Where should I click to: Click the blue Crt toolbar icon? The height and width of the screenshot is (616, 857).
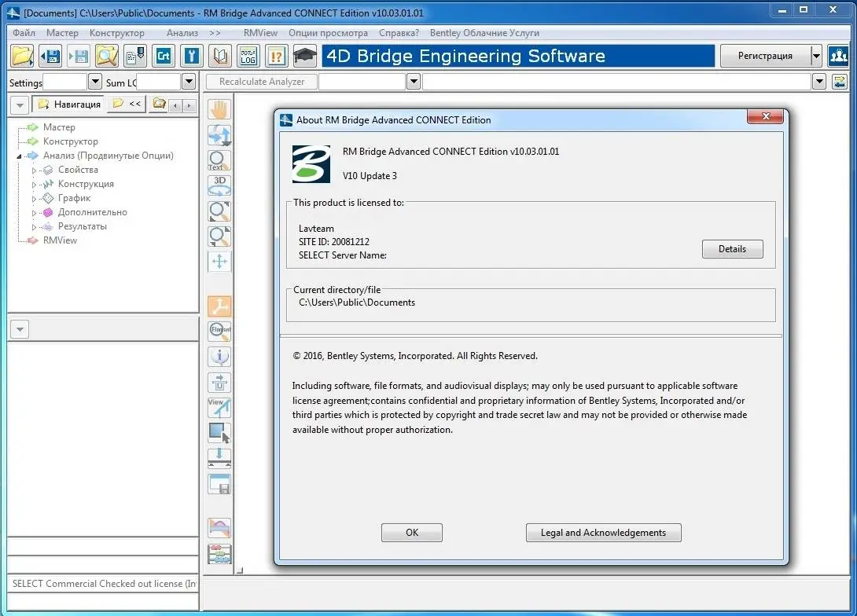point(164,56)
